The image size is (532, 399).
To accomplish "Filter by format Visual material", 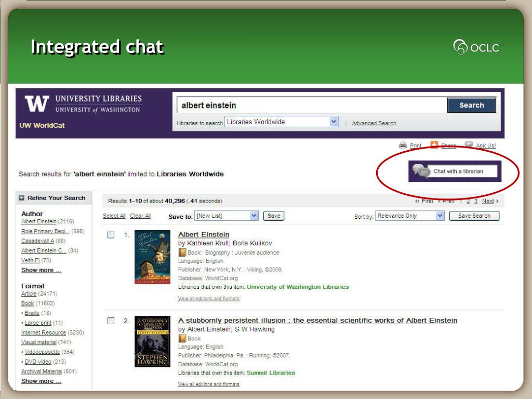I will pos(38,342).
